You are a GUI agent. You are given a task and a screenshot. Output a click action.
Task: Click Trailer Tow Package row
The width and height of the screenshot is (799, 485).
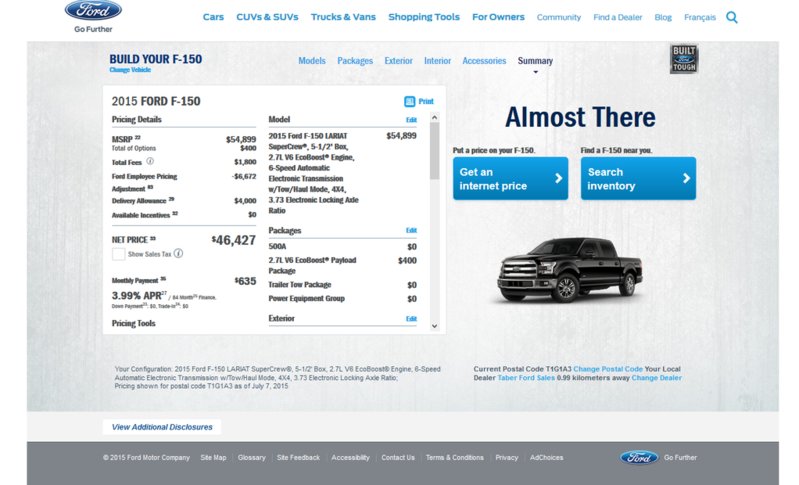click(x=342, y=285)
